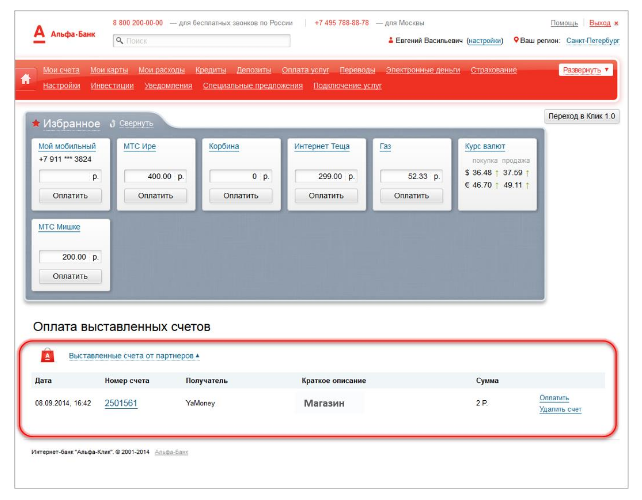Open Инвестиции menu item
Image resolution: width=642 pixels, height=500 pixels.
pyautogui.click(x=112, y=86)
